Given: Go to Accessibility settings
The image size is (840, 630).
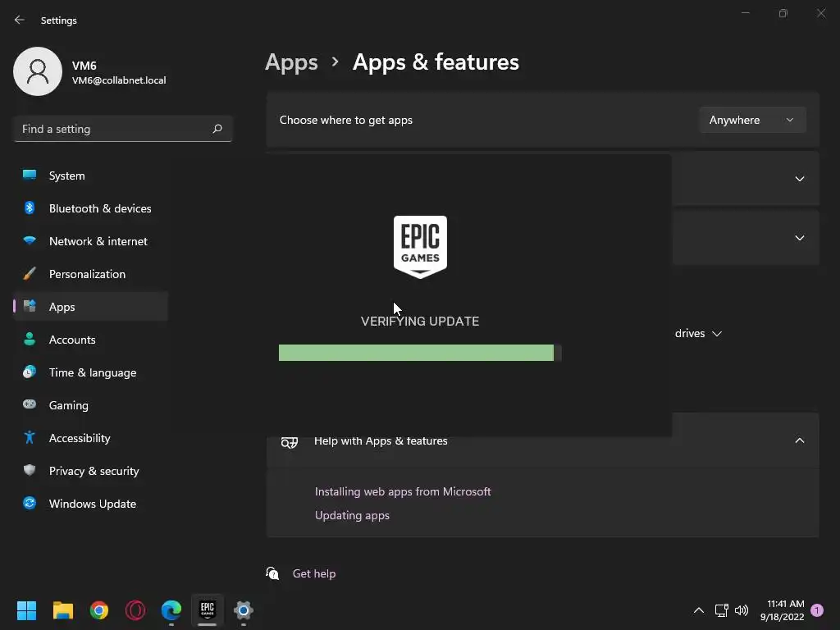Looking at the screenshot, I should [x=90, y=438].
